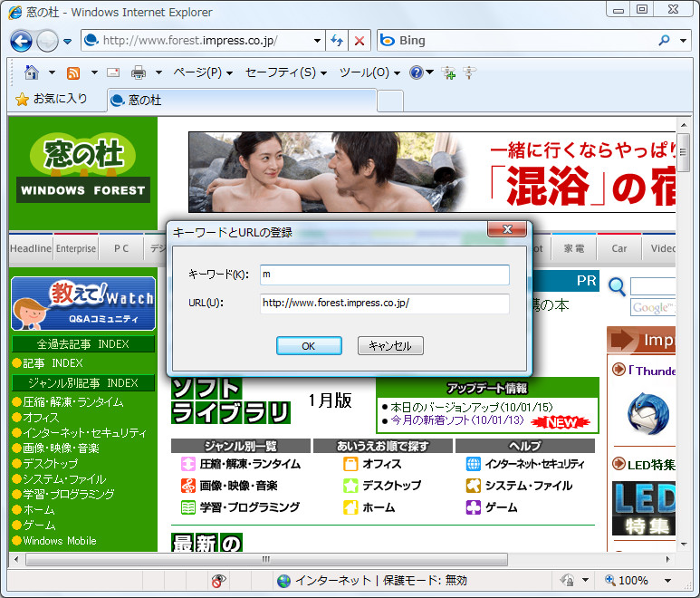Viewport: 700px width, 598px height.
Task: Confirm the dialog with OK
Action: click(309, 346)
